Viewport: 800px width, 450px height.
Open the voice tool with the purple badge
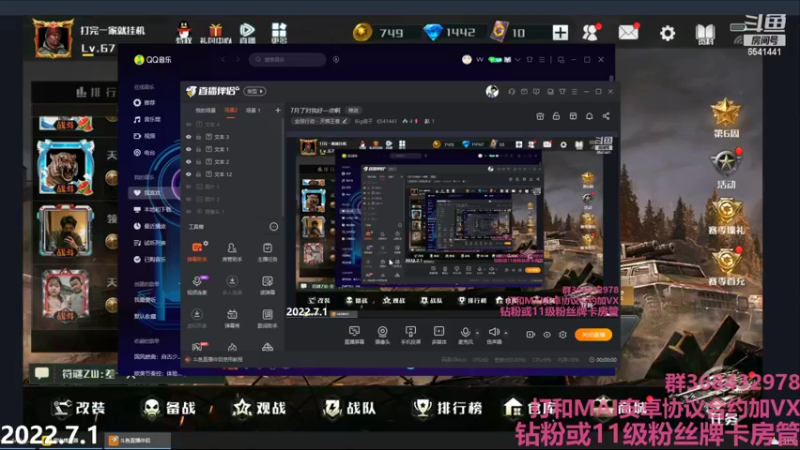(197, 285)
